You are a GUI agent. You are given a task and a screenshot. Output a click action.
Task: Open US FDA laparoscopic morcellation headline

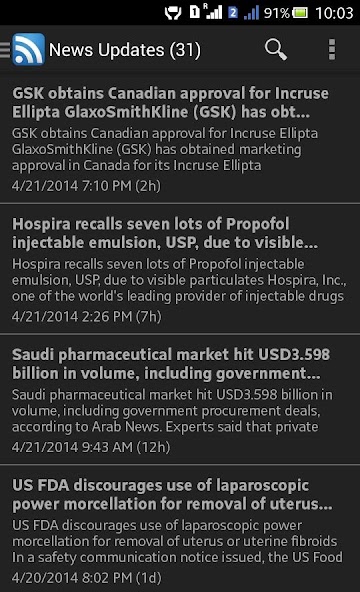click(x=172, y=495)
